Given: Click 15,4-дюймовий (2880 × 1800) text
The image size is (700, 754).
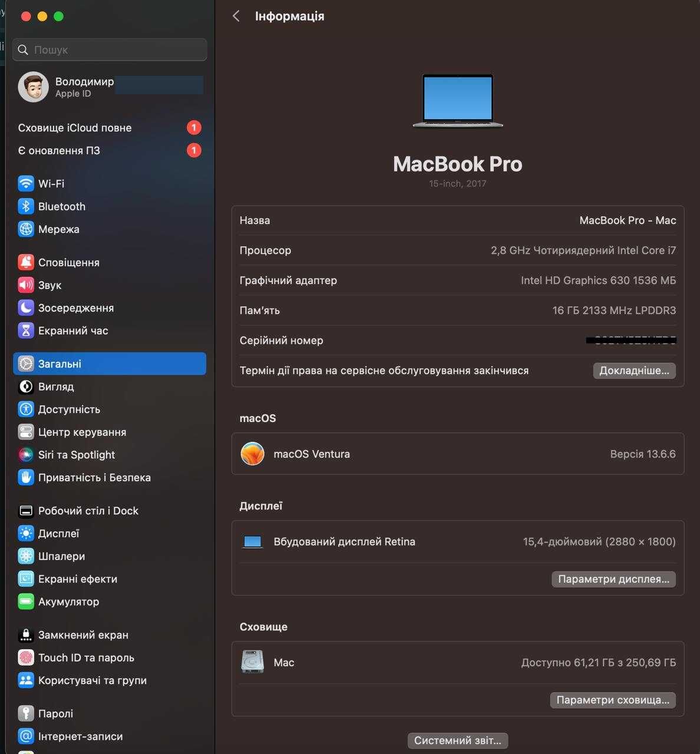Looking at the screenshot, I should [599, 542].
